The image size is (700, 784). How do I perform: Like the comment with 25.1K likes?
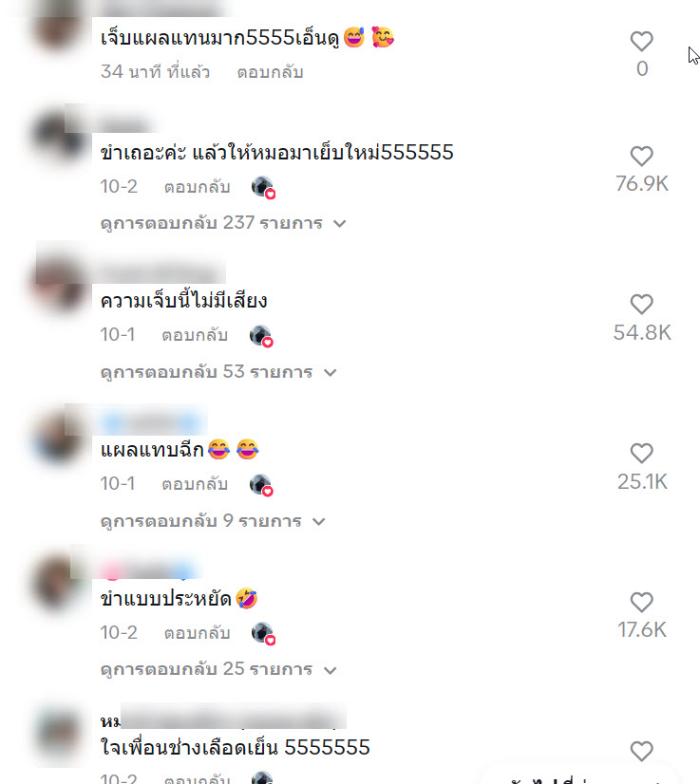tap(641, 454)
